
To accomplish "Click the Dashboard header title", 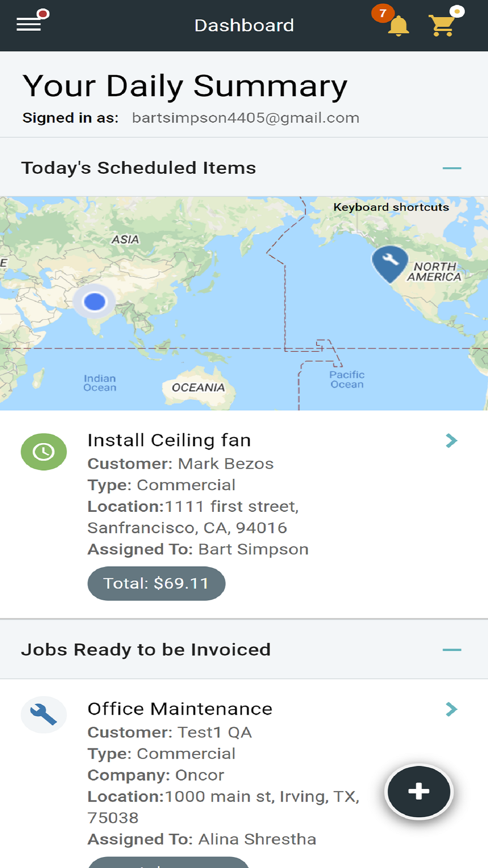I will pos(244,25).
